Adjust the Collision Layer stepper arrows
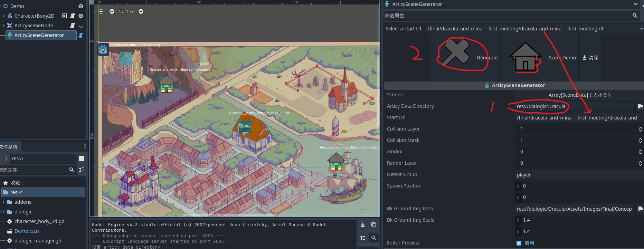 pos(640,129)
